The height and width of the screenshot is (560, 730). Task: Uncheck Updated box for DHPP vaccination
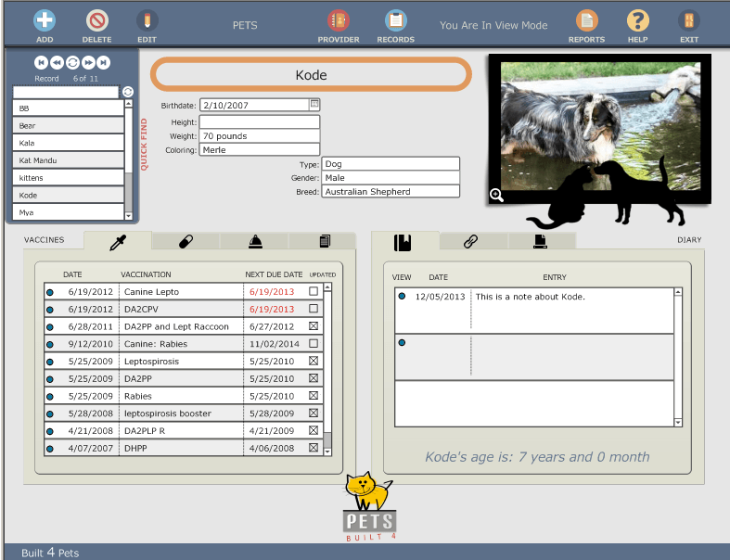pyautogui.click(x=314, y=448)
